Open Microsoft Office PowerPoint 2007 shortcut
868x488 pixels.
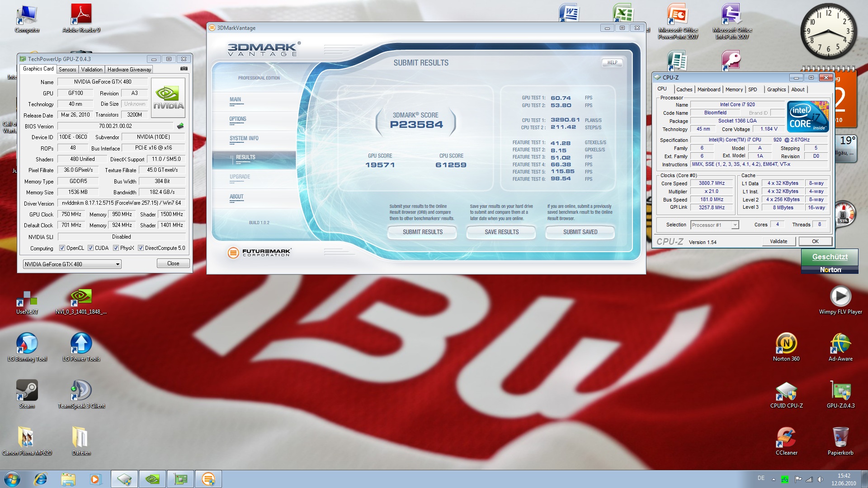[678, 21]
